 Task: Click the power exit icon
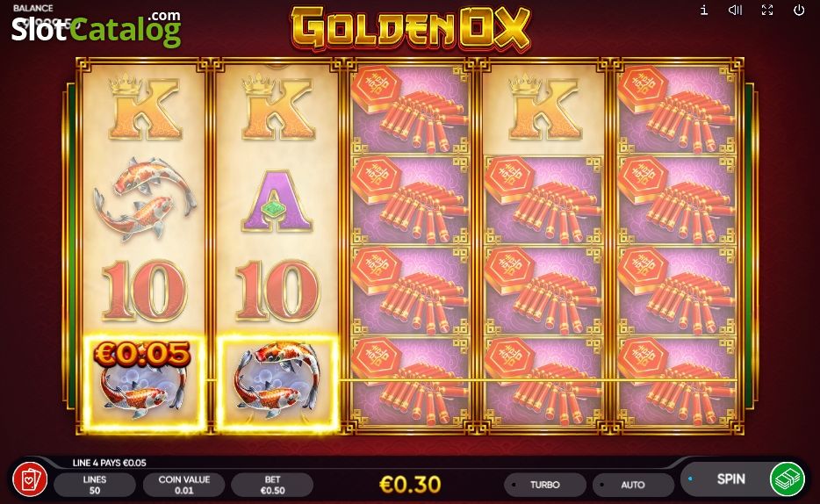click(799, 10)
